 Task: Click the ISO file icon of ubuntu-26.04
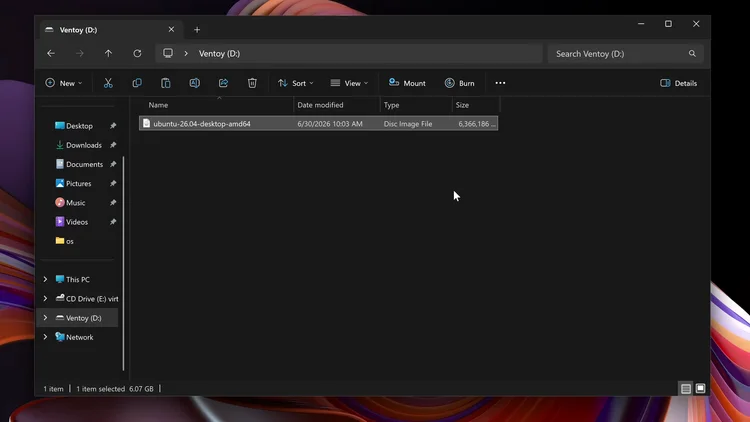pyautogui.click(x=146, y=123)
